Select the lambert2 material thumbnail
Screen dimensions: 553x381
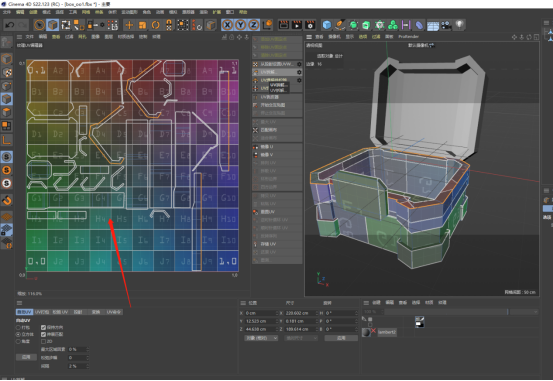(366, 332)
